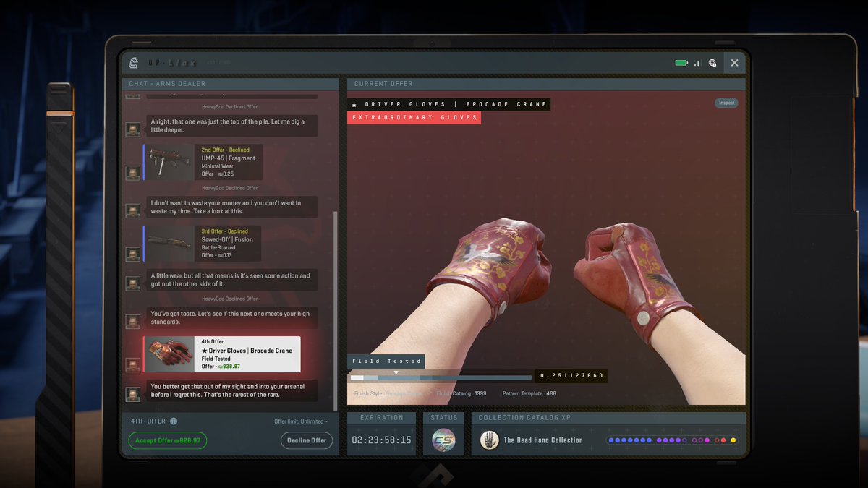Image resolution: width=868 pixels, height=488 pixels.
Task: Click the UP-Link logo icon
Action: 133,63
